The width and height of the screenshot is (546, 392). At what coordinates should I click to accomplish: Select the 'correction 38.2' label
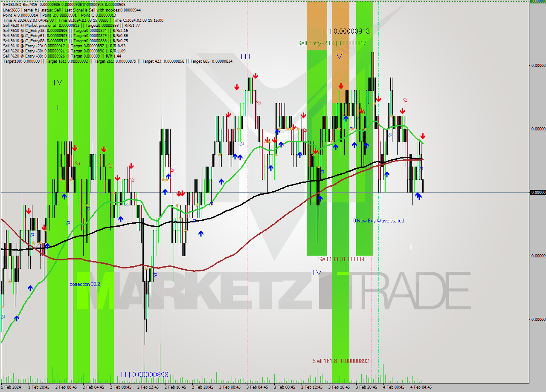[85, 284]
